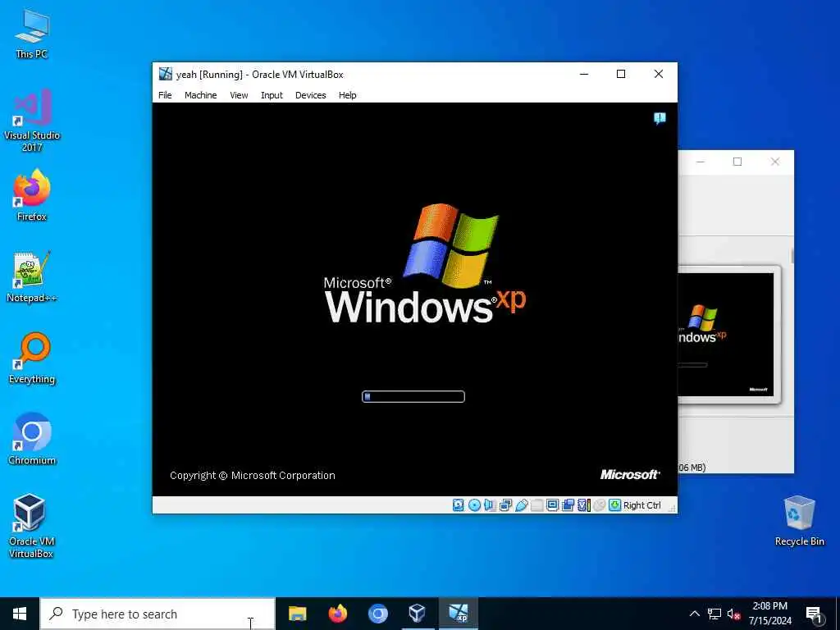840x630 pixels.
Task: Click the audio speaker status icon
Action: point(490,505)
